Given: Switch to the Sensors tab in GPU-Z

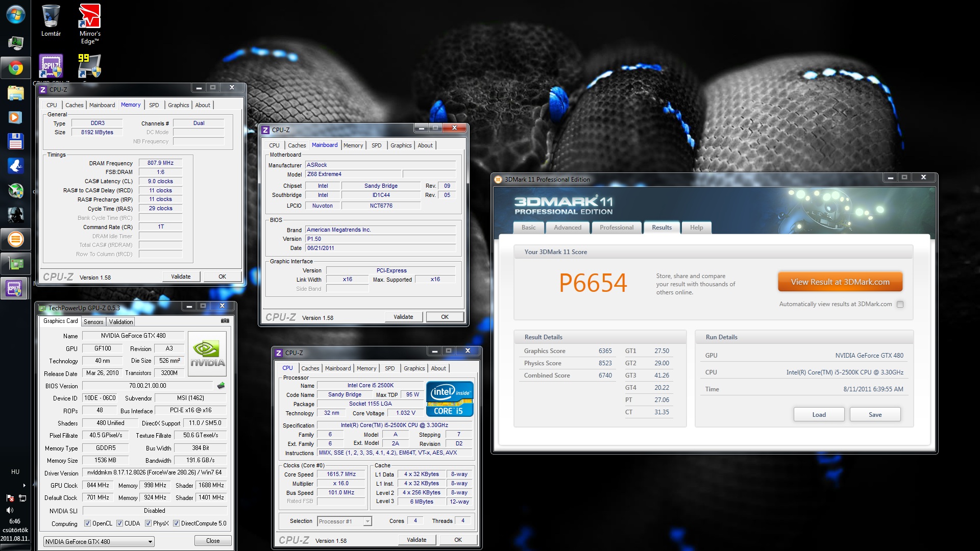Looking at the screenshot, I should (x=93, y=322).
